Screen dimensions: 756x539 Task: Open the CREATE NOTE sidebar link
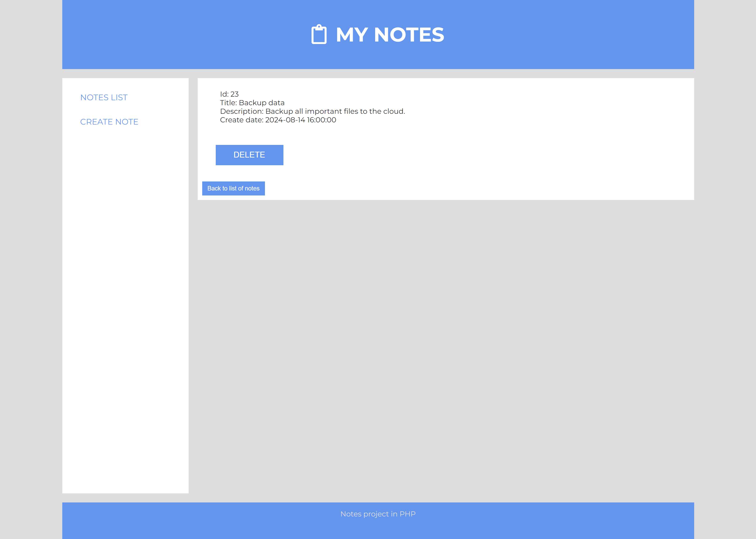(109, 122)
